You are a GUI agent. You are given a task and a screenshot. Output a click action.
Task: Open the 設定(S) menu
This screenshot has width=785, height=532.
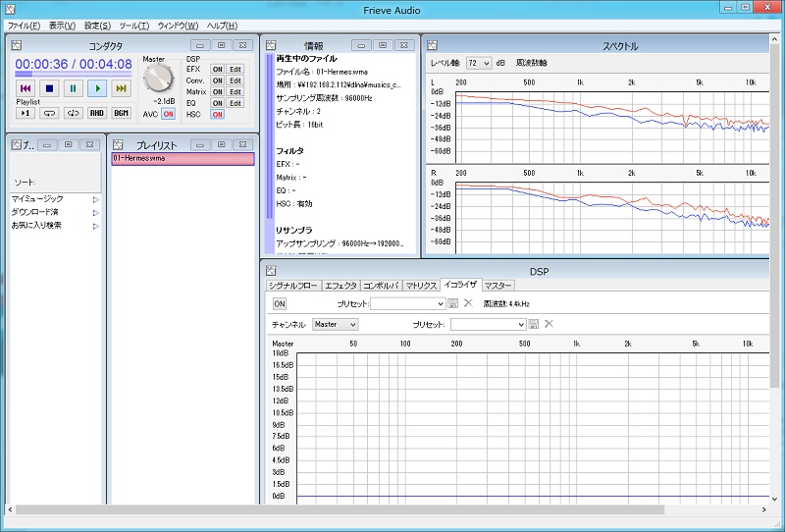pos(97,25)
